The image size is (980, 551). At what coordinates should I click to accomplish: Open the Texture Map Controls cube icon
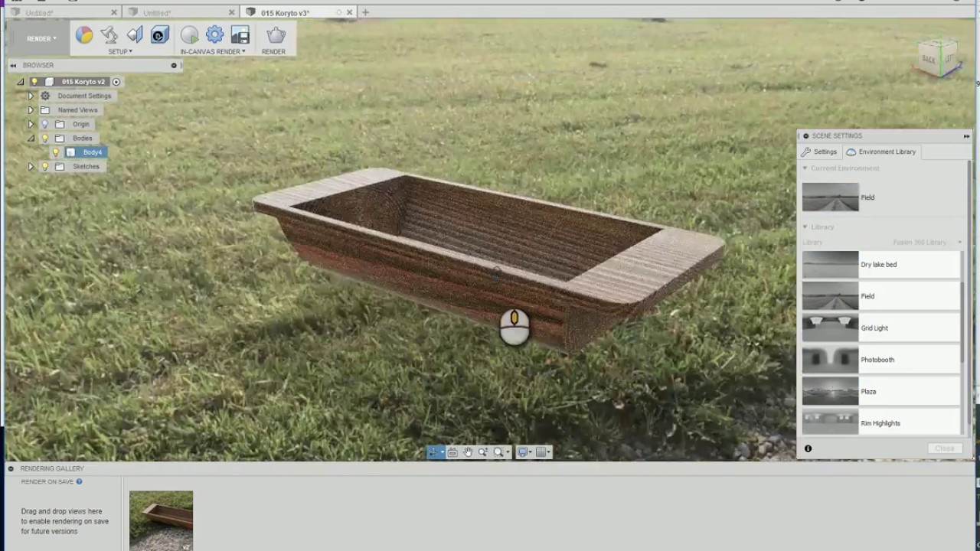tap(160, 35)
